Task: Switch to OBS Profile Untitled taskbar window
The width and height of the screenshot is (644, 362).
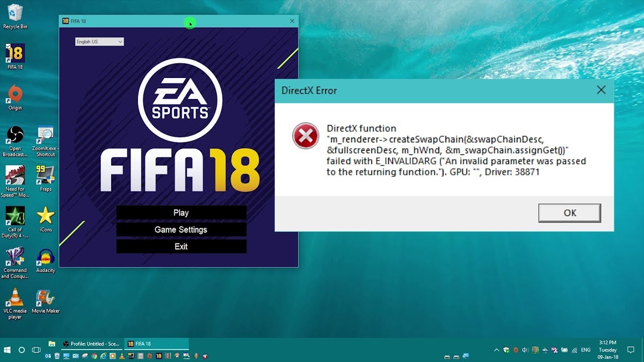Action: coord(91,344)
